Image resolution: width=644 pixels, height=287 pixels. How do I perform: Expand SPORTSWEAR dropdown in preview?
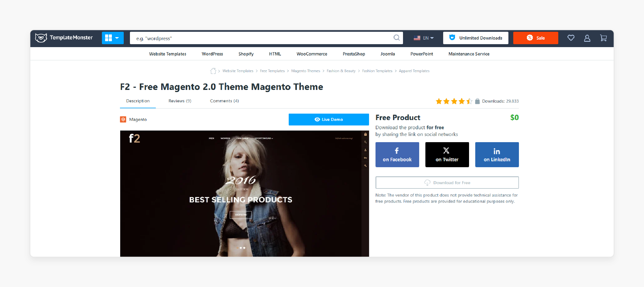264,138
